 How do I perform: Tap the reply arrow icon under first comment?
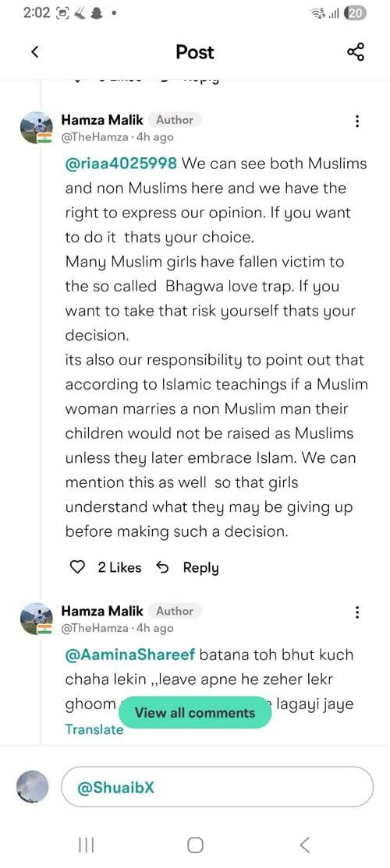tap(162, 567)
